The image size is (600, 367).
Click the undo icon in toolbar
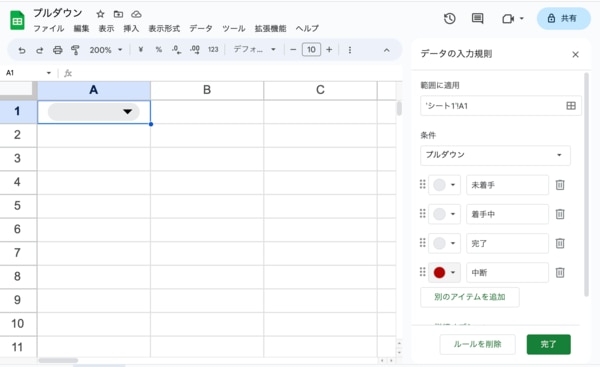pyautogui.click(x=22, y=50)
